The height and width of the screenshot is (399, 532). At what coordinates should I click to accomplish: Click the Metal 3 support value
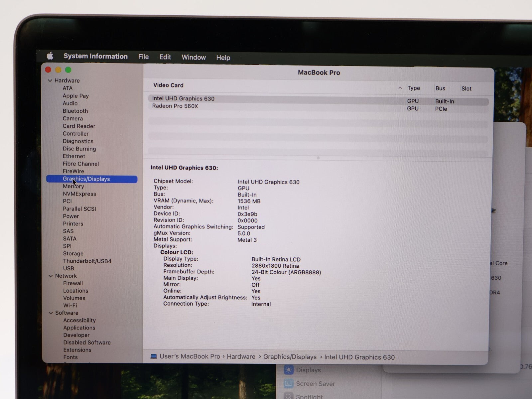coord(247,240)
